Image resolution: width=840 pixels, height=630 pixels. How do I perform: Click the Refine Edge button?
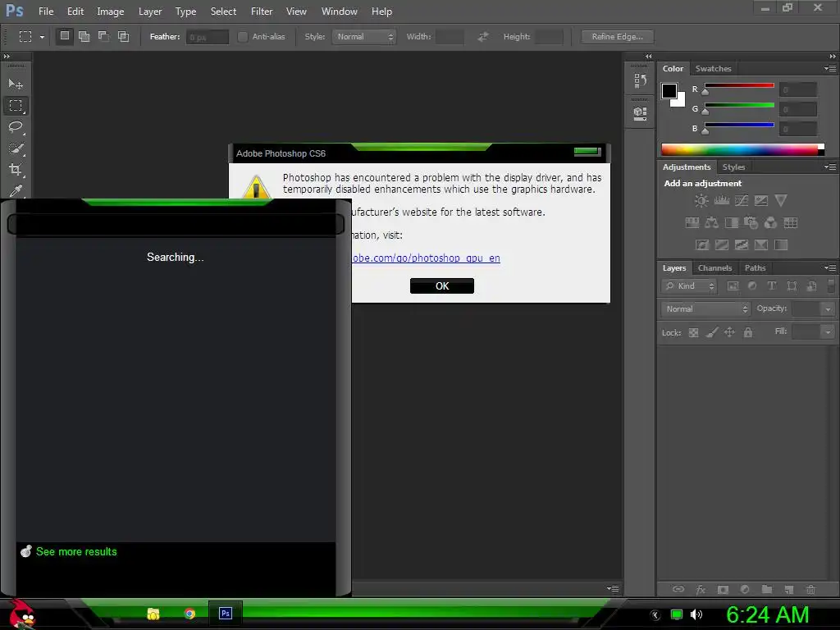click(x=617, y=36)
